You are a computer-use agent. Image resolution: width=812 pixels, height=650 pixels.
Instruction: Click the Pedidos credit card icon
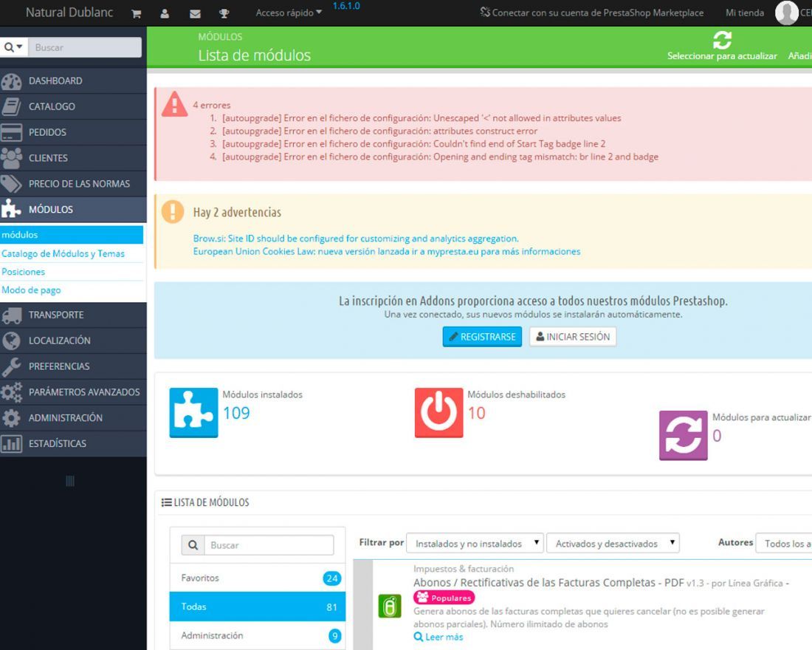tap(11, 132)
